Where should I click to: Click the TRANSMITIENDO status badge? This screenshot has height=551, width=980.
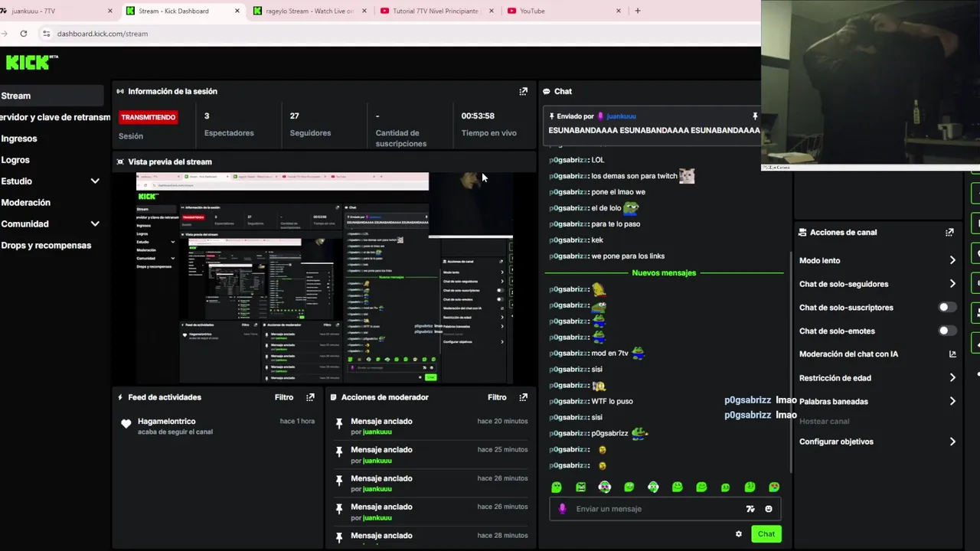[149, 117]
